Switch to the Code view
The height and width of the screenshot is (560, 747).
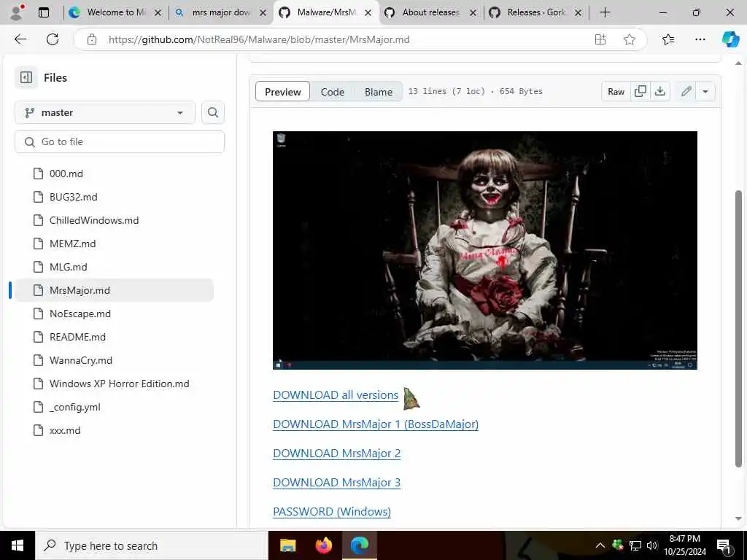(x=333, y=91)
